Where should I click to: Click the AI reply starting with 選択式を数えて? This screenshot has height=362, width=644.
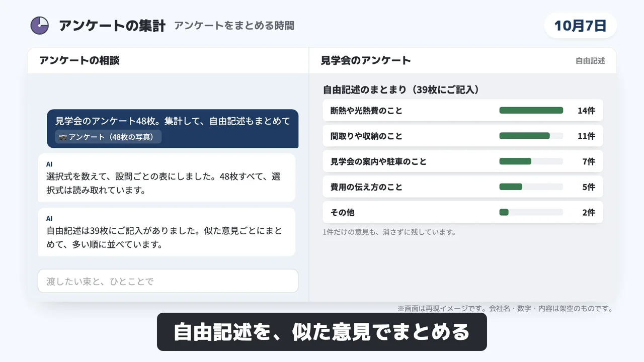coord(167,177)
